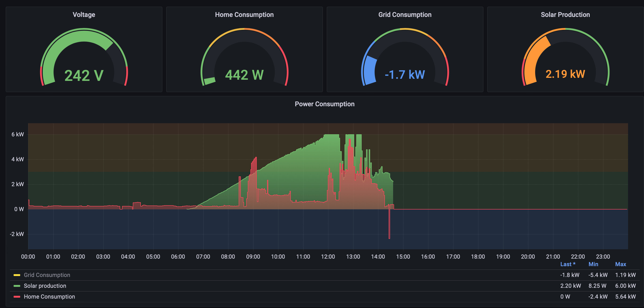
Task: Sort legend by Last column header
Action: 568,264
